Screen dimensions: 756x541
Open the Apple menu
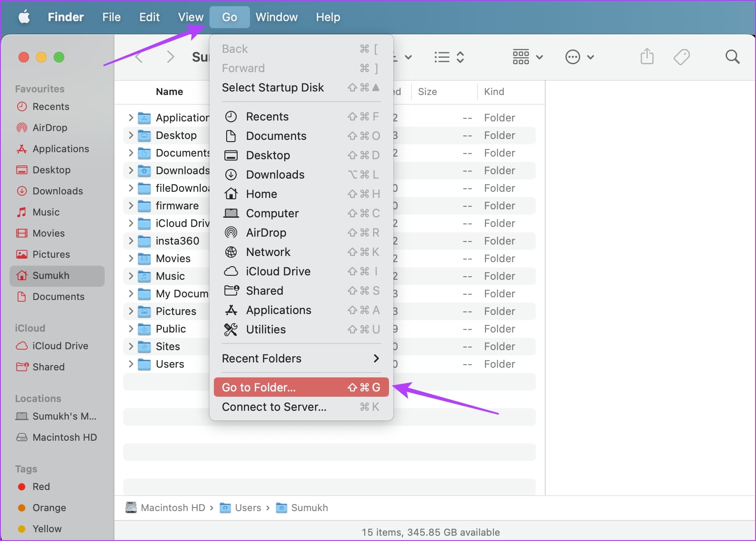pyautogui.click(x=24, y=17)
